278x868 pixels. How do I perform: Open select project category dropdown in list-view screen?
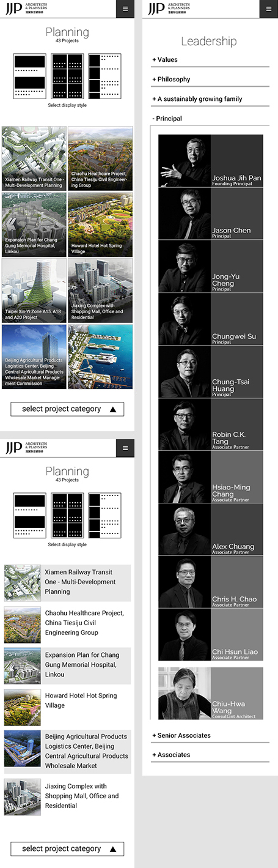tap(67, 849)
